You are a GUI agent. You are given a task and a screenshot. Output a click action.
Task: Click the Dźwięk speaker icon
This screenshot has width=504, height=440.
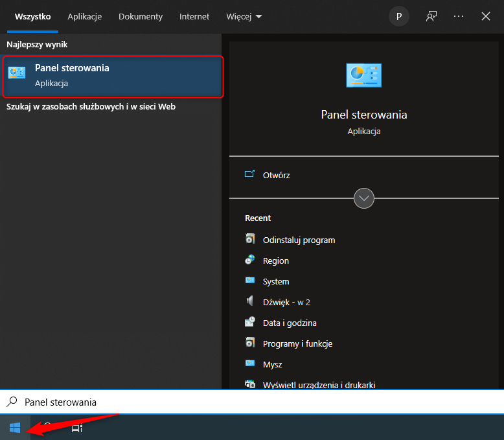[x=250, y=301]
